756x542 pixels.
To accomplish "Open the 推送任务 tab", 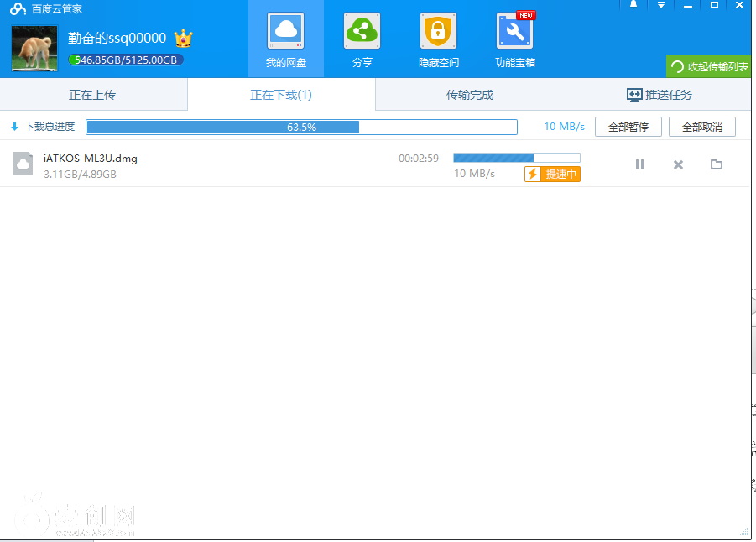I will click(x=660, y=95).
